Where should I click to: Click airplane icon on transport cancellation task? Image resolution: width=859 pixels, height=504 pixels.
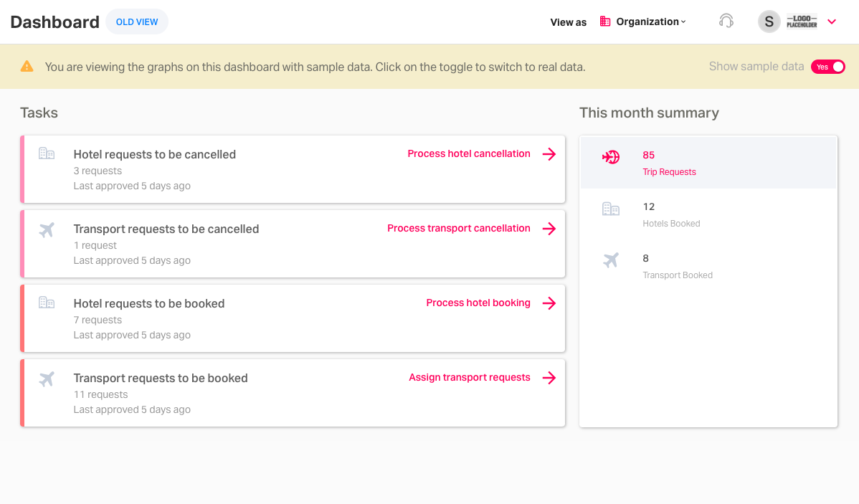pos(47,230)
